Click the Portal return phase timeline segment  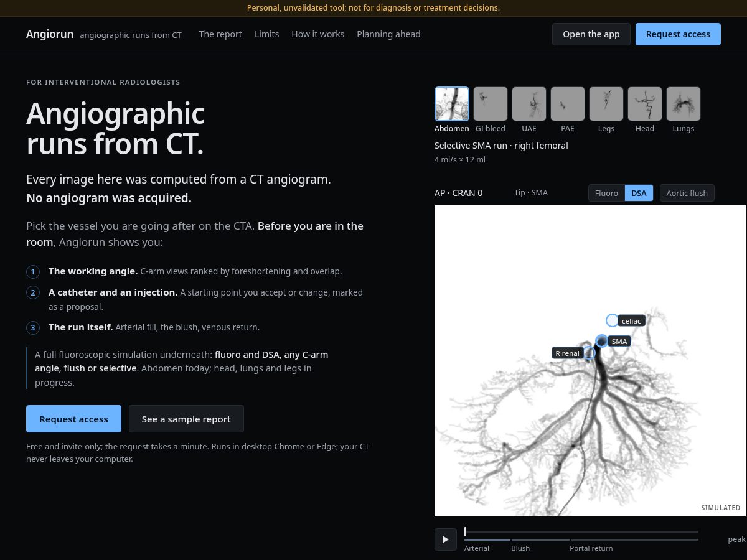(634, 539)
